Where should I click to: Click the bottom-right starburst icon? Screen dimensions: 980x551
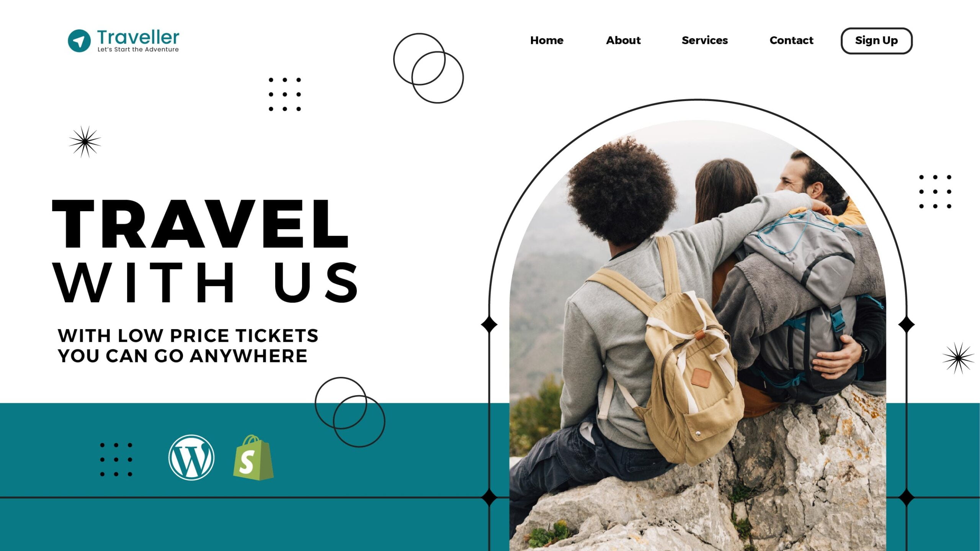pyautogui.click(x=955, y=357)
